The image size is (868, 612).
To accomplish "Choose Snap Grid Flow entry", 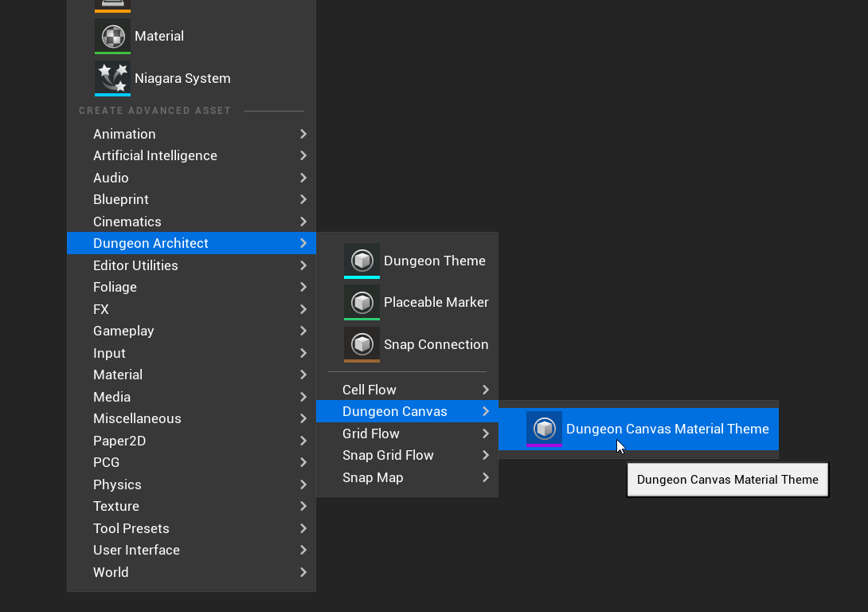I will [408, 455].
